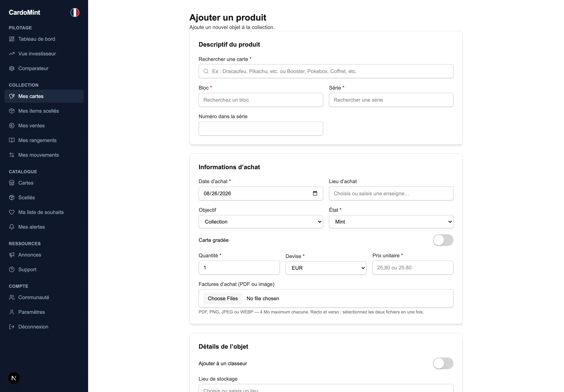Click the Choose Files button
Screen dimensions: 564x392
point(223,299)
